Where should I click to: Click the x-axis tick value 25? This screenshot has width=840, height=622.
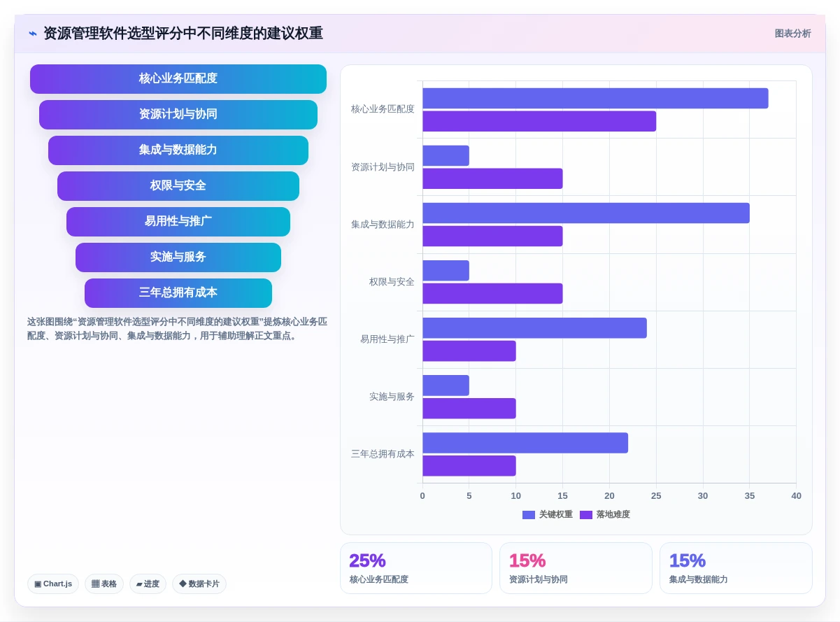[656, 496]
